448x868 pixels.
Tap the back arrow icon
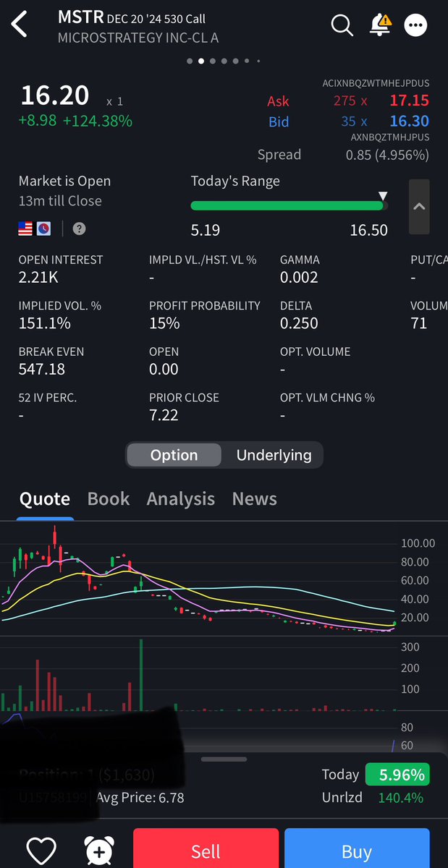coord(20,25)
